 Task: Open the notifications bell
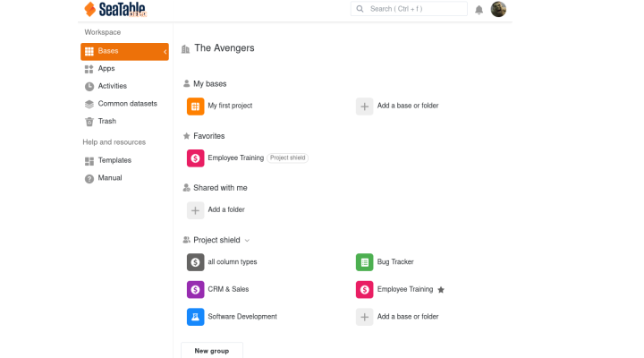coord(479,10)
